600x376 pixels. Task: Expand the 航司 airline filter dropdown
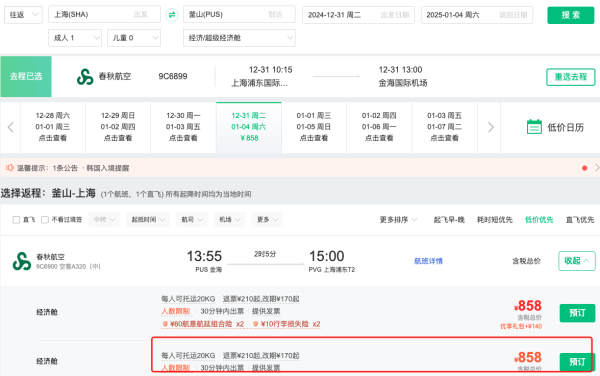192,220
